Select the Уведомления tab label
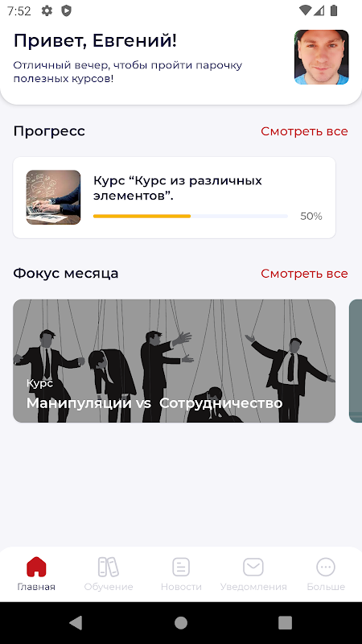Image resolution: width=362 pixels, height=644 pixels. [x=253, y=587]
